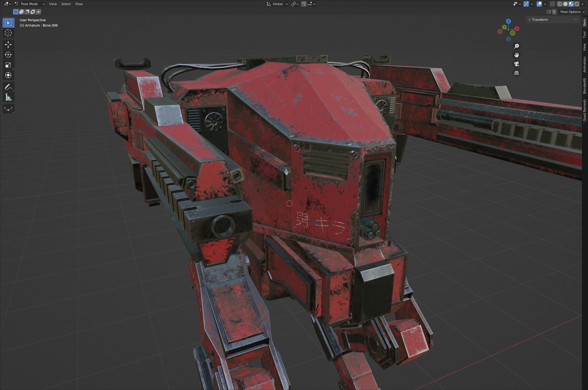Click the pan view hand icon

[x=516, y=55]
